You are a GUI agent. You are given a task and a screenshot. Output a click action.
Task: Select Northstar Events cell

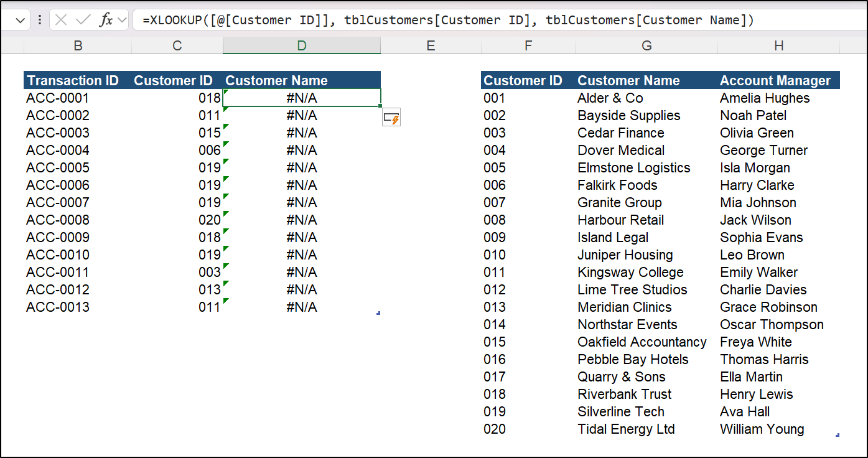(646, 324)
